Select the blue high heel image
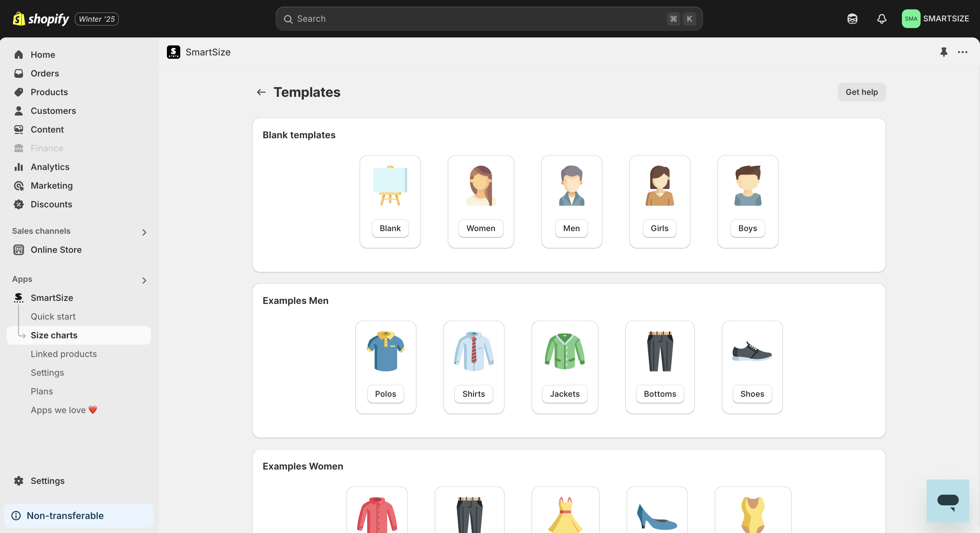 point(657,517)
